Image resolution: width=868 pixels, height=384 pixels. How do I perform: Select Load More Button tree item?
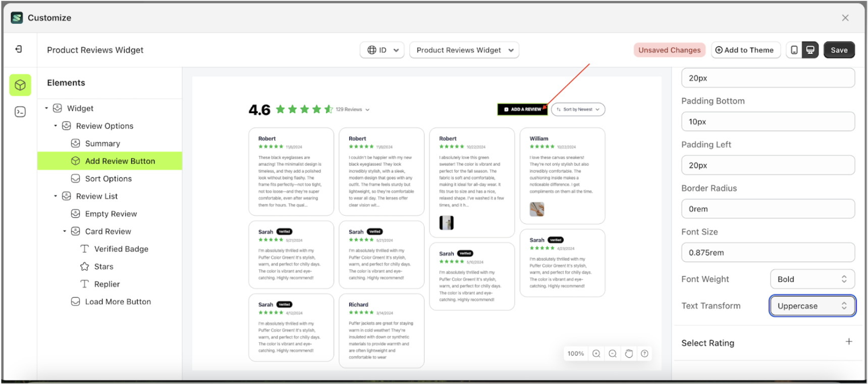pos(118,302)
